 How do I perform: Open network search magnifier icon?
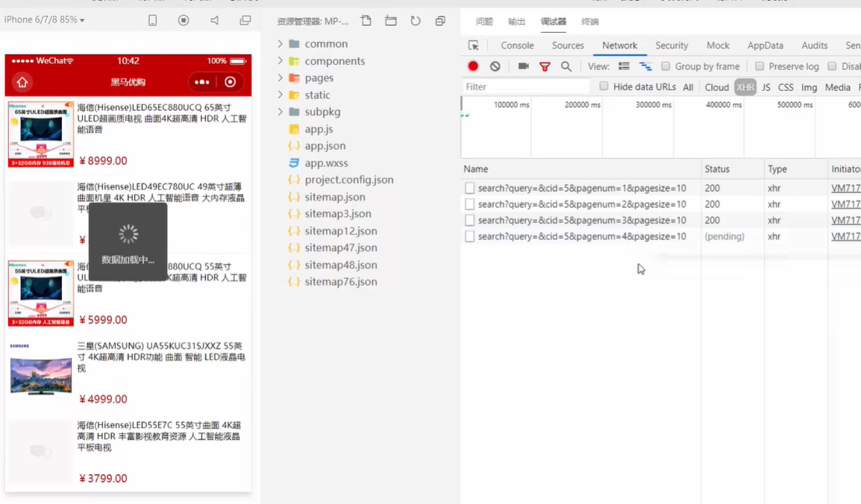[566, 66]
